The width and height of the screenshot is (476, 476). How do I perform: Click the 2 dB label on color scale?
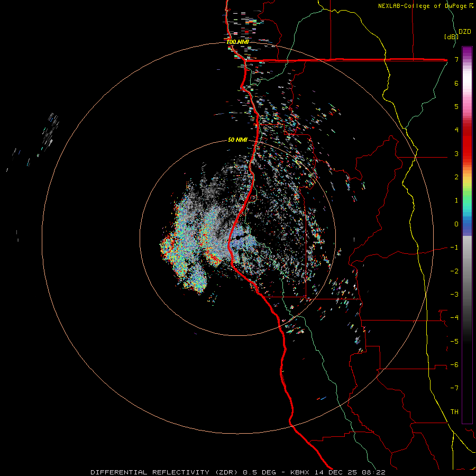tap(456, 177)
